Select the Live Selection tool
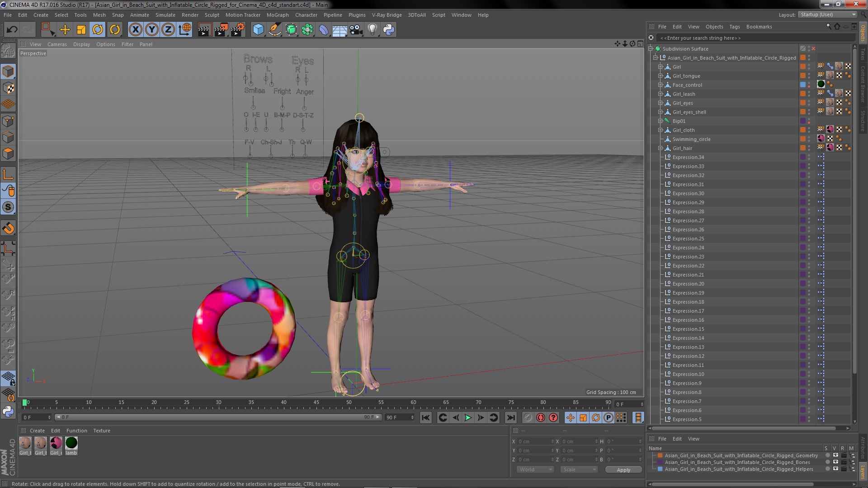The width and height of the screenshot is (868, 488). pos(47,30)
